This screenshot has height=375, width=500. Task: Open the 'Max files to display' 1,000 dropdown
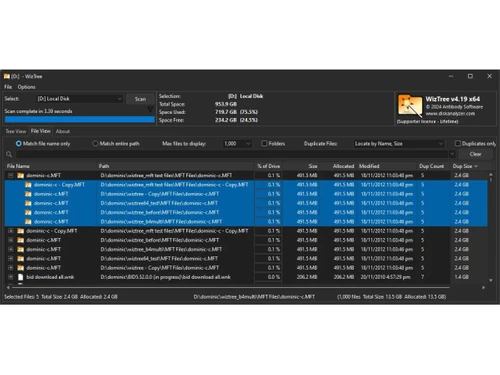[x=237, y=144]
